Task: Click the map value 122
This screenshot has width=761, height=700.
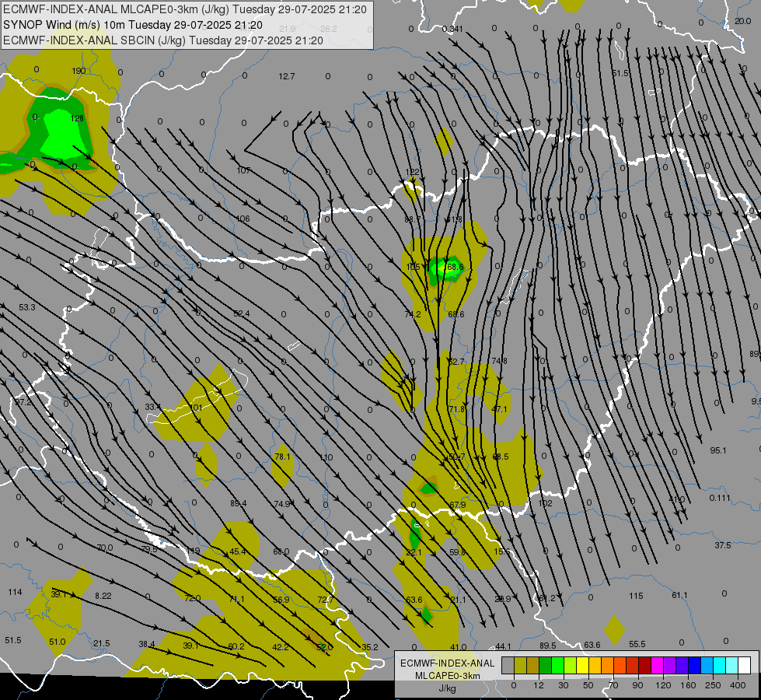Action: [x=412, y=172]
